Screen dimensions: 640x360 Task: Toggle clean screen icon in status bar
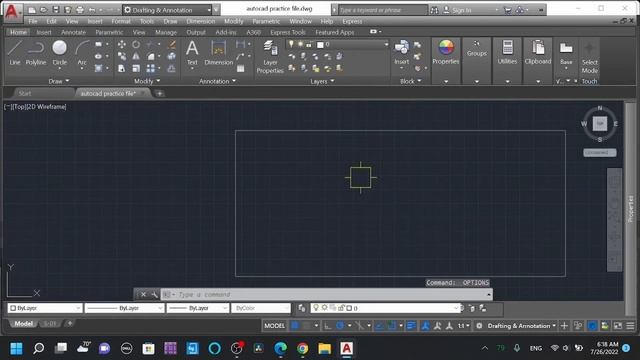618,326
